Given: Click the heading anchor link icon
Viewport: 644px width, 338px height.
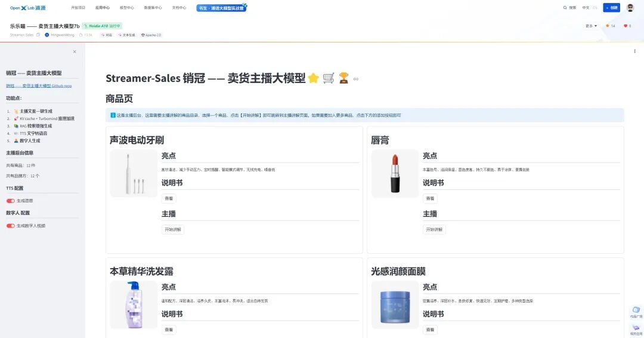Looking at the screenshot, I should pos(355,79).
